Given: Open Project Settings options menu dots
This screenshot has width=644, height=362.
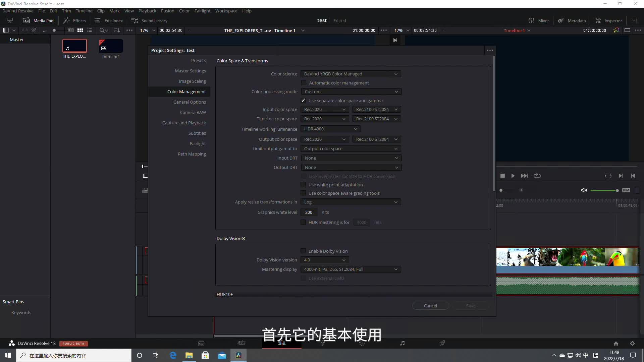Looking at the screenshot, I should click(x=490, y=50).
